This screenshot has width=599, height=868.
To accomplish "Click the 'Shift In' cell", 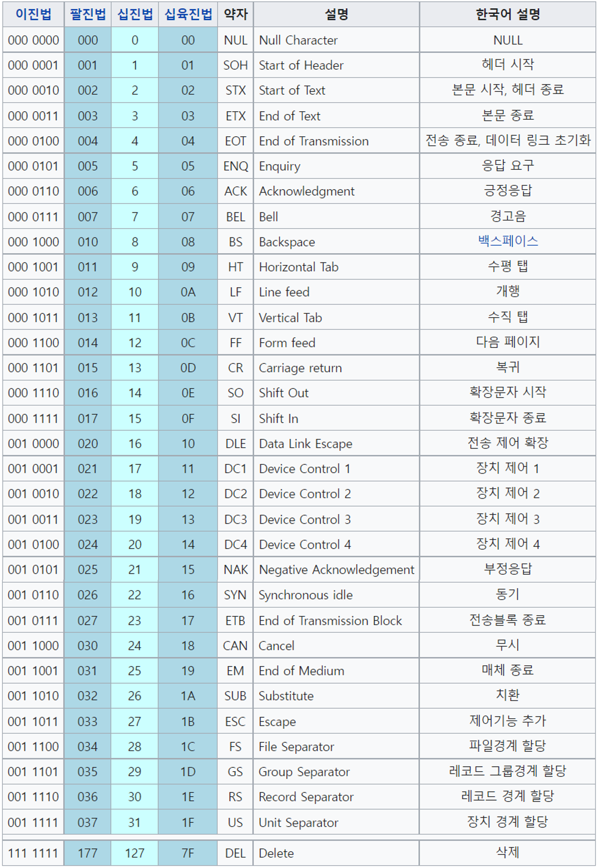I will tap(336, 418).
